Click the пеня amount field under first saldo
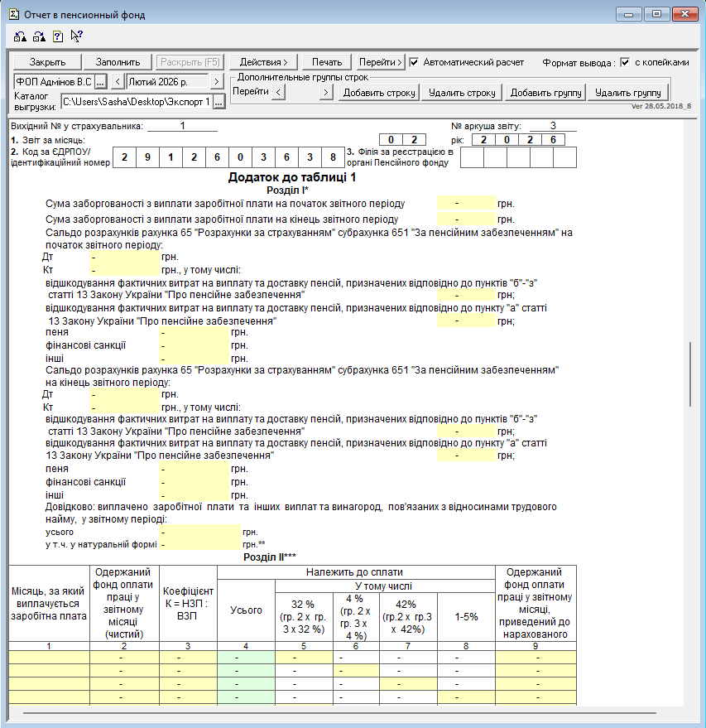This screenshot has height=728, width=706. pyautogui.click(x=195, y=332)
